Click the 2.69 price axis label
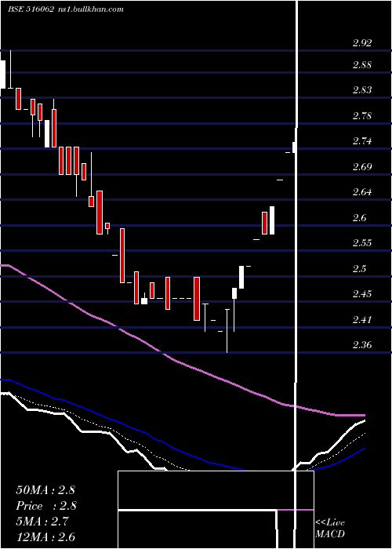 tap(362, 166)
